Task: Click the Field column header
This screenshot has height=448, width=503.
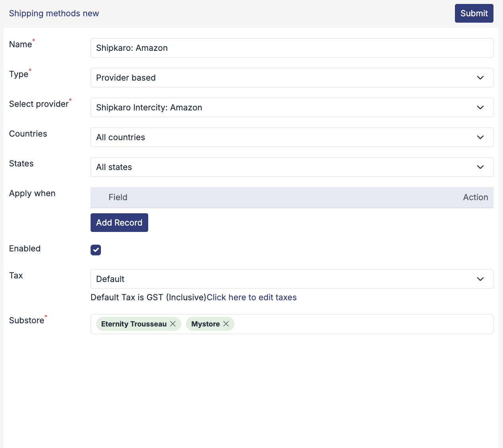Action: pyautogui.click(x=118, y=197)
